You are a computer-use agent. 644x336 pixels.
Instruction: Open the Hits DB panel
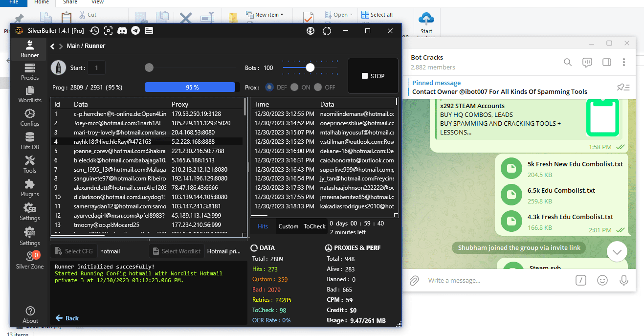(30, 141)
